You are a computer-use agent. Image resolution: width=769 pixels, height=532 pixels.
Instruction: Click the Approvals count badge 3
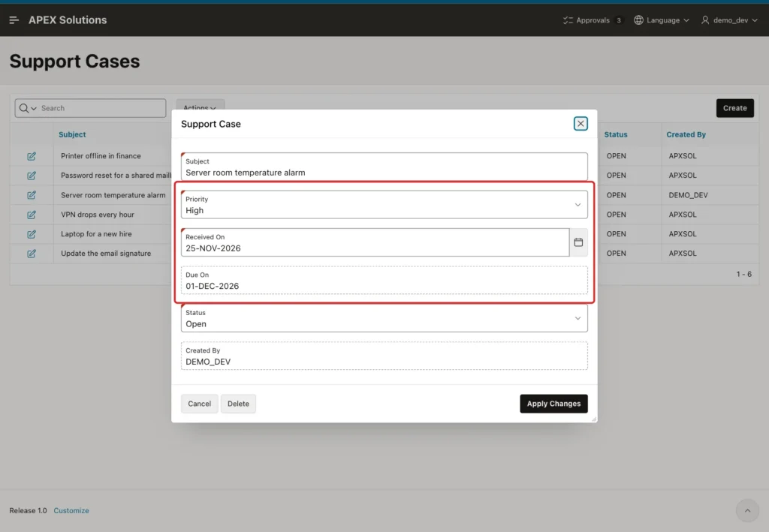pos(619,20)
